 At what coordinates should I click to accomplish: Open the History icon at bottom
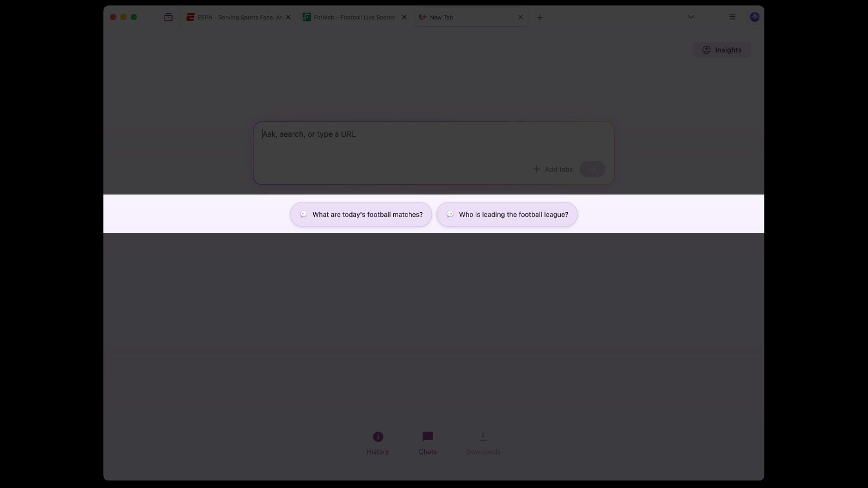point(378,436)
